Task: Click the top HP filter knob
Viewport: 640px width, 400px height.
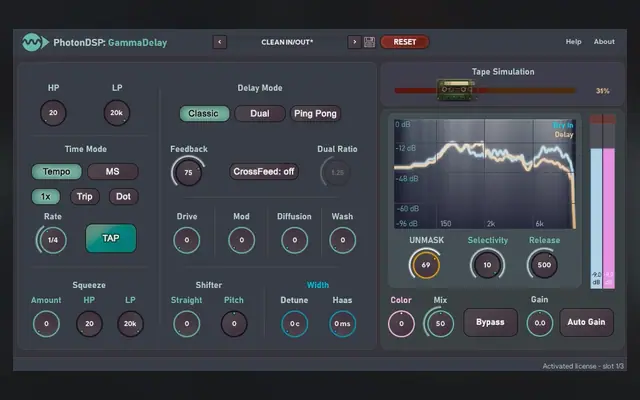Action: [53, 113]
